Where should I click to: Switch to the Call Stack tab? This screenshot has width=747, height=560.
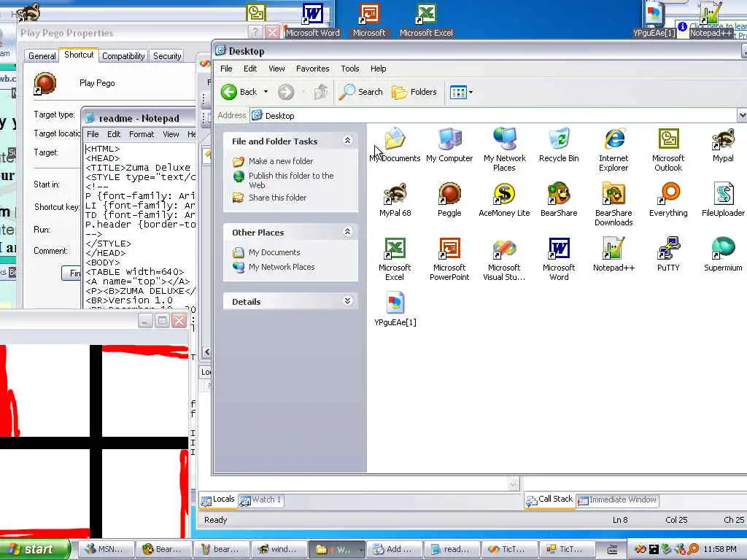pos(549,499)
